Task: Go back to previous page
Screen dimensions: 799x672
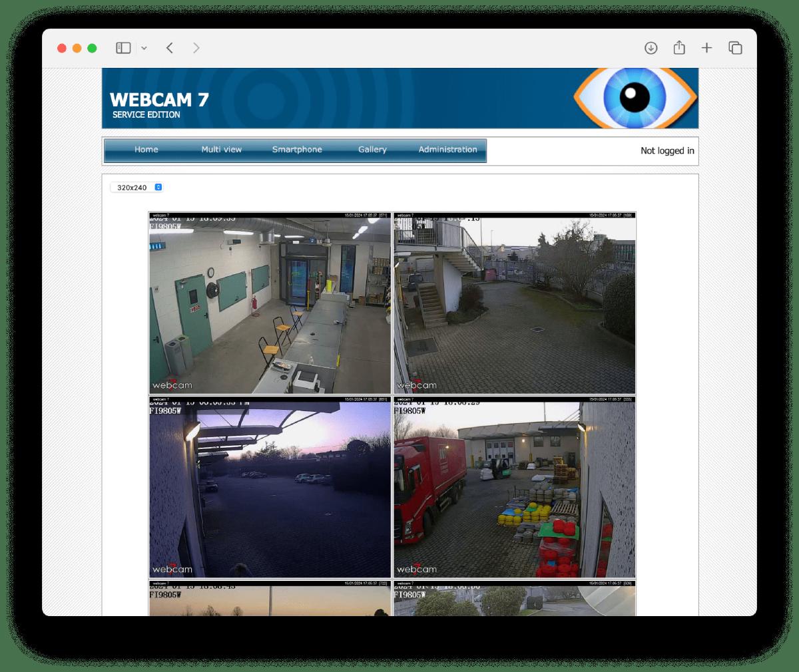Action: point(170,48)
